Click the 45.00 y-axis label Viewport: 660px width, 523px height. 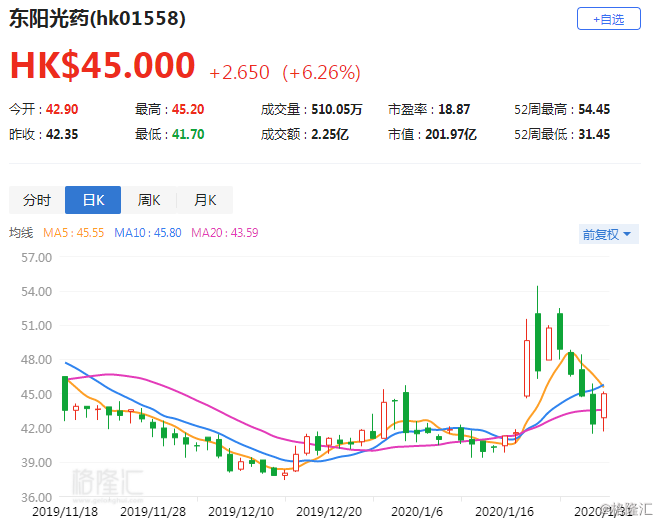pyautogui.click(x=37, y=395)
